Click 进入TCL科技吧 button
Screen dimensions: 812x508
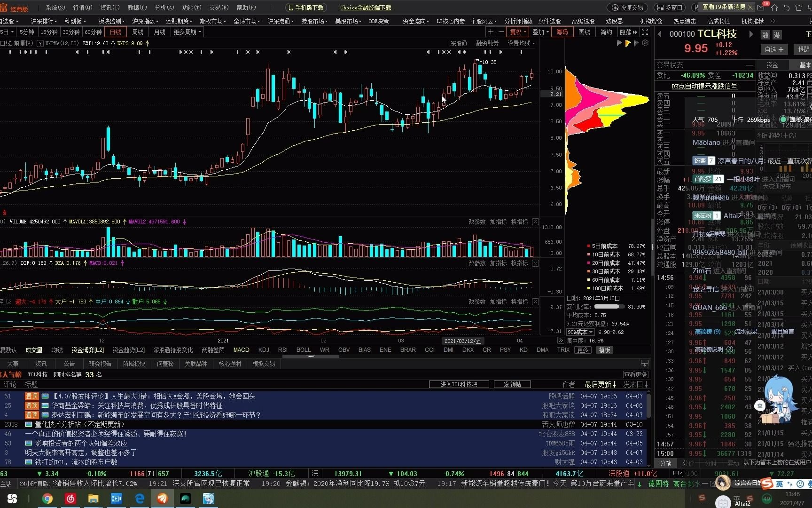(459, 384)
